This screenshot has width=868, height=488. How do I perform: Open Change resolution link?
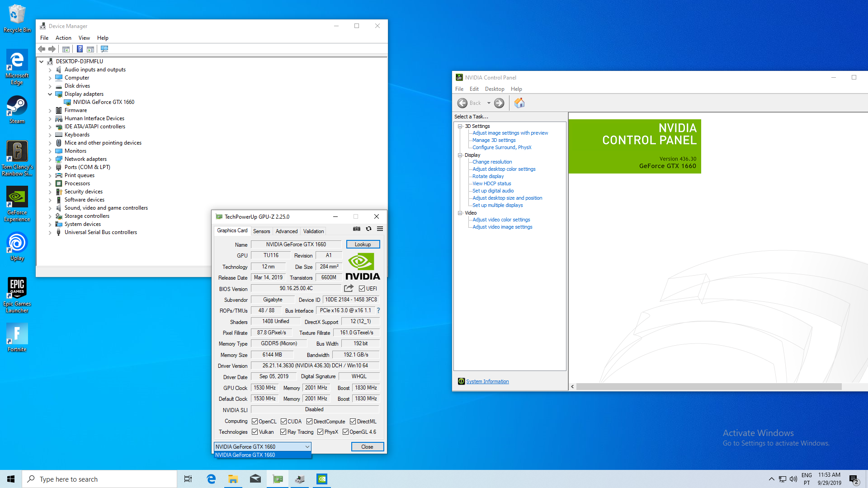point(492,162)
